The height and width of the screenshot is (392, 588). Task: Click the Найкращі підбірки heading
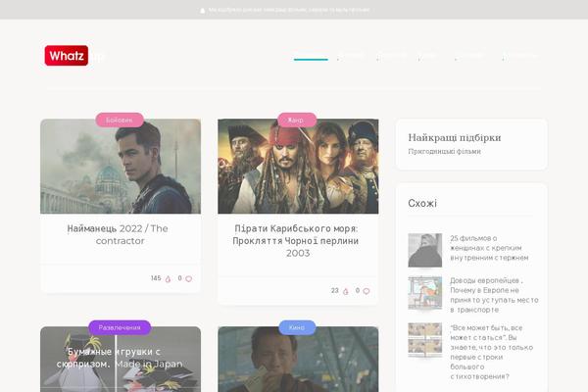[455, 137]
